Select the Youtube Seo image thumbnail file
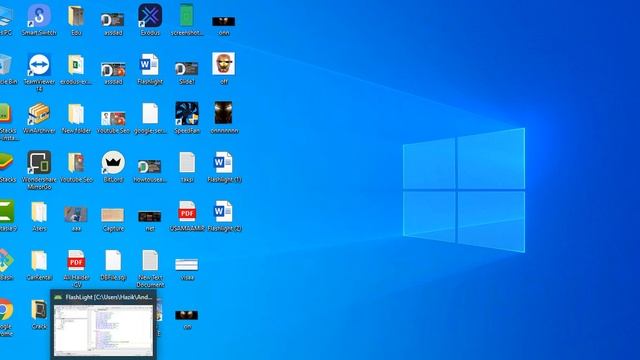The image size is (640, 360). tap(113, 118)
